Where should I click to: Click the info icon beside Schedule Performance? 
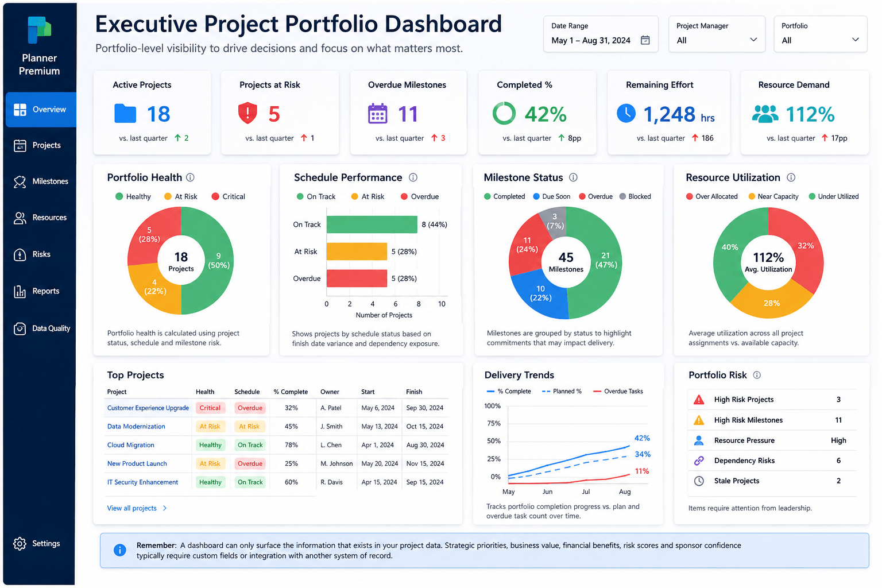coord(413,177)
